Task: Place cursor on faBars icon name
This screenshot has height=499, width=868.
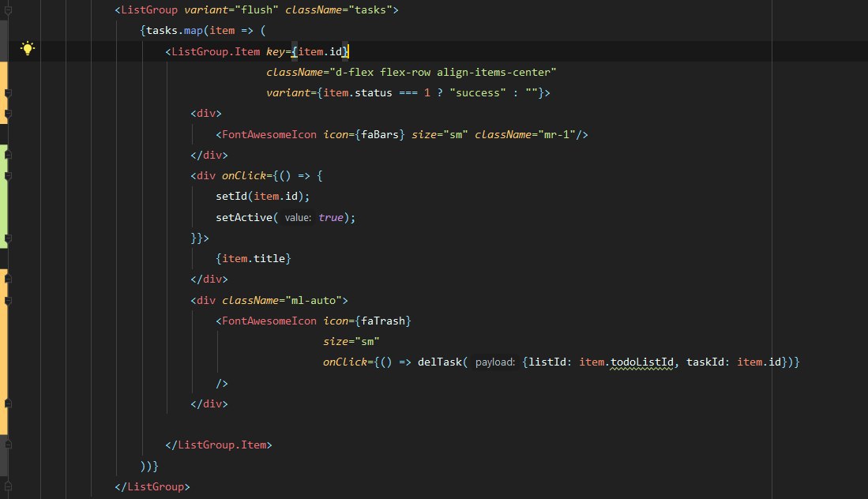Action: (380, 134)
